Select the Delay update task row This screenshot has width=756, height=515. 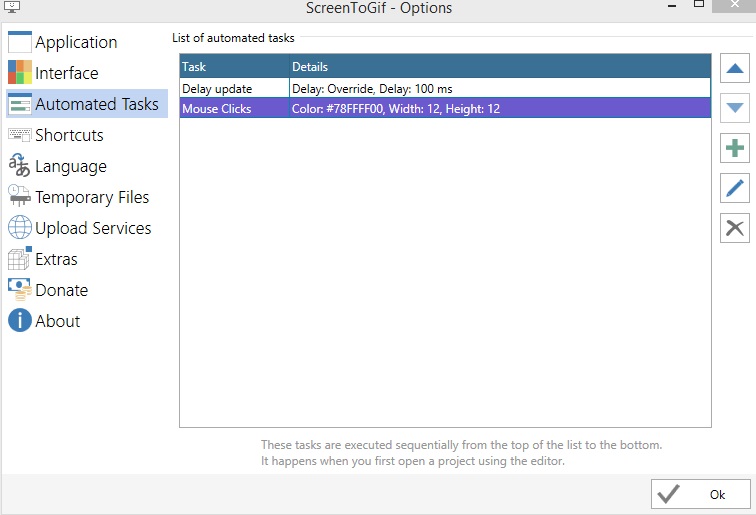(445, 88)
